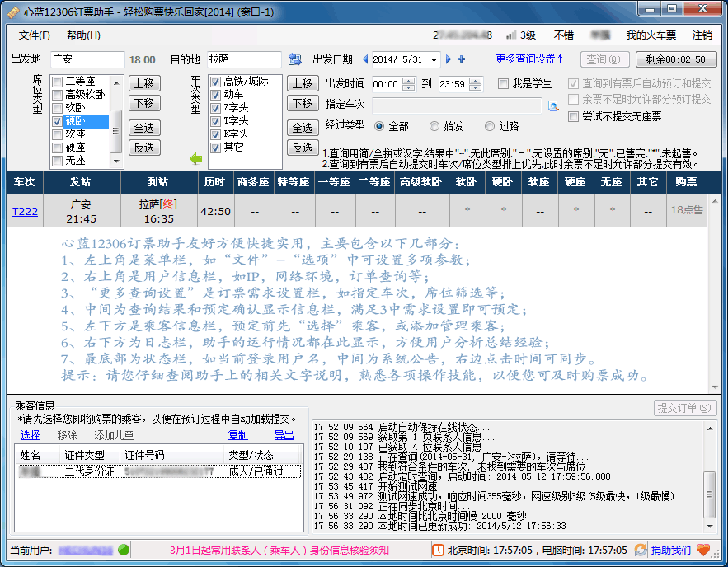This screenshot has height=567, width=728.
Task: Add extra departure date plus icon
Action: point(461,59)
